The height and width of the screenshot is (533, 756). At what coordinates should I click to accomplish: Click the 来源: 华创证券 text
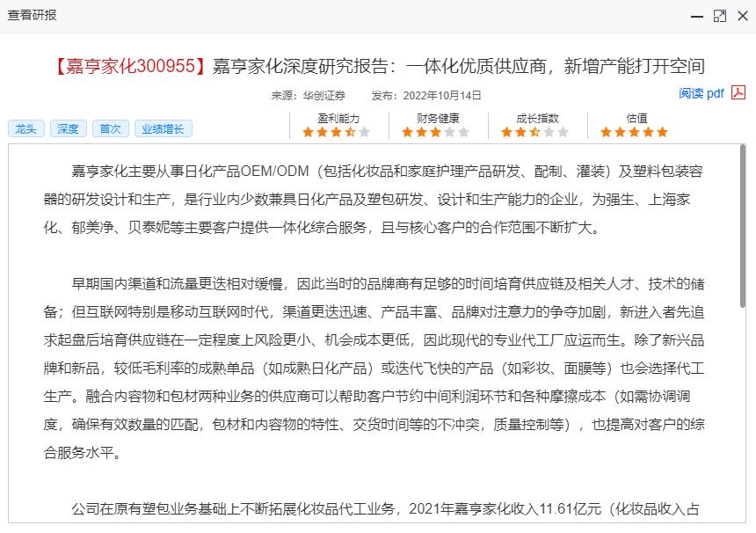[x=308, y=96]
